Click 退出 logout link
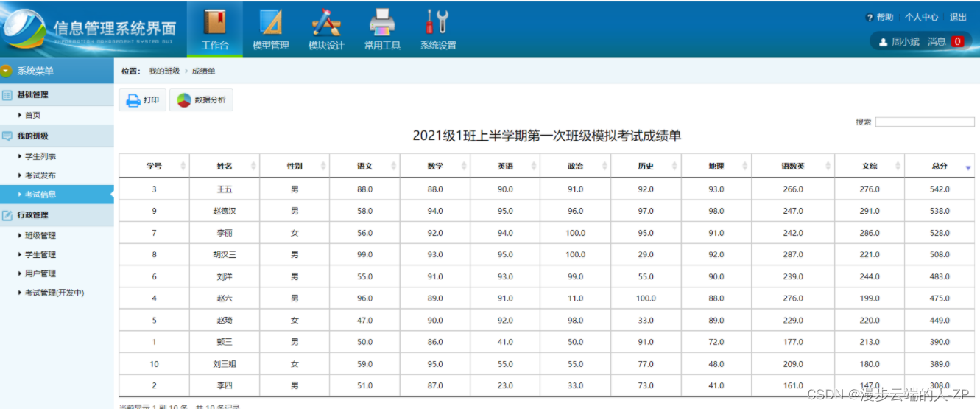The image size is (980, 409). [959, 18]
